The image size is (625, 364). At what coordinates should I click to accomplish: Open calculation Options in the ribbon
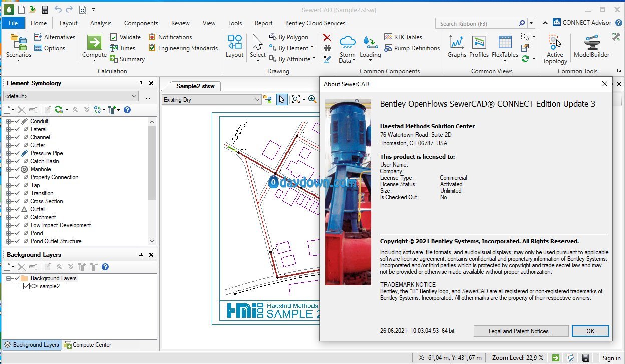click(50, 48)
